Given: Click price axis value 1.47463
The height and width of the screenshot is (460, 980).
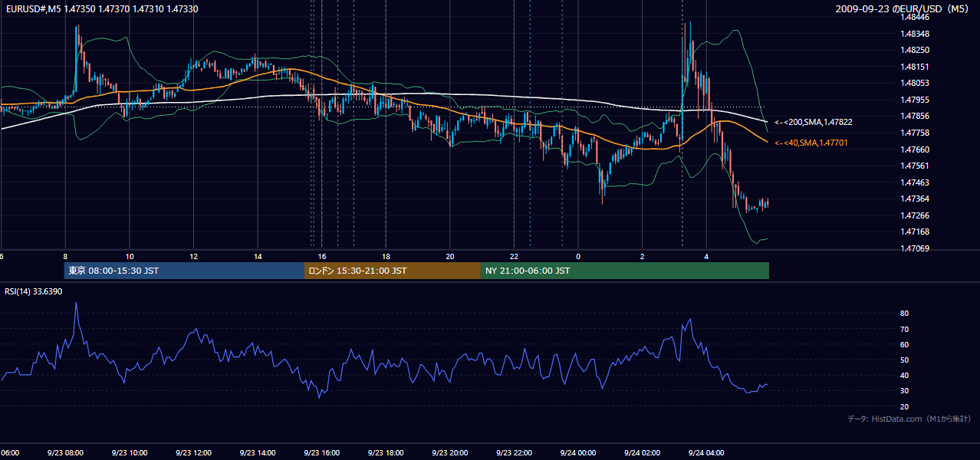Looking at the screenshot, I should click(915, 182).
